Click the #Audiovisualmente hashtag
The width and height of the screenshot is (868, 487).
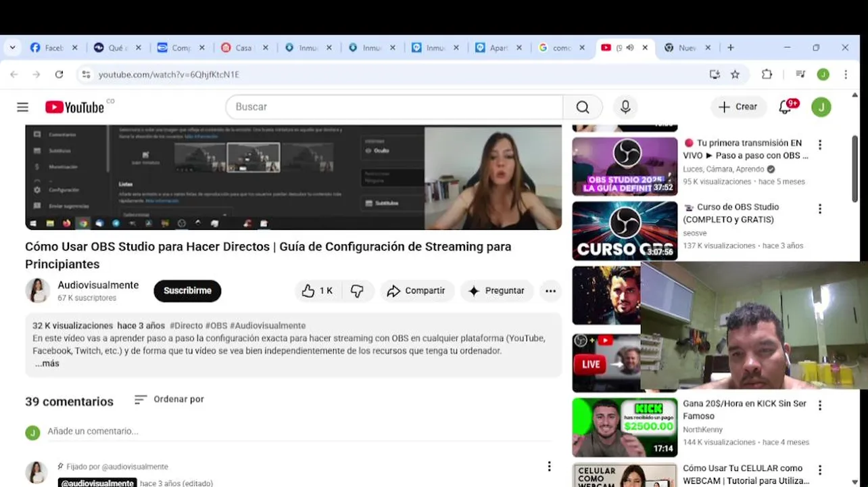point(268,326)
